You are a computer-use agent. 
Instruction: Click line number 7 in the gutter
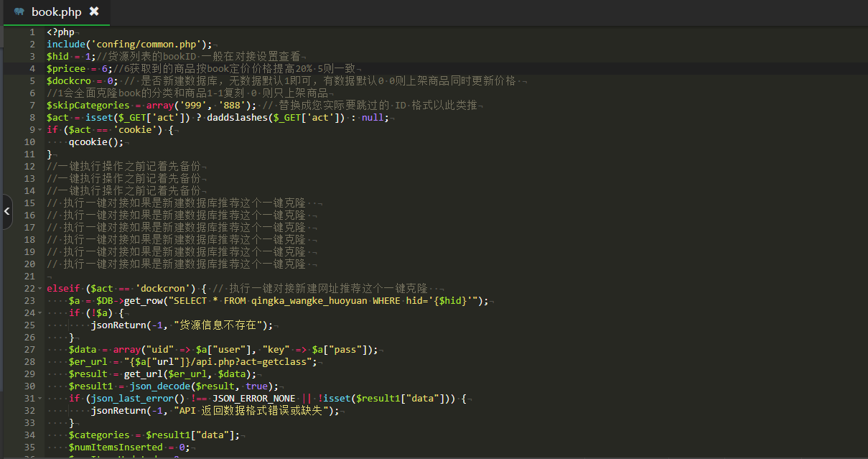coord(32,105)
